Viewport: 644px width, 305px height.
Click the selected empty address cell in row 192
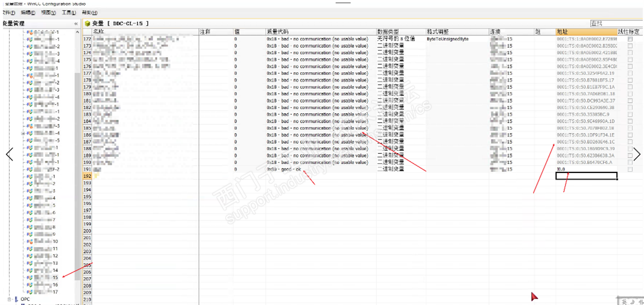coord(586,176)
